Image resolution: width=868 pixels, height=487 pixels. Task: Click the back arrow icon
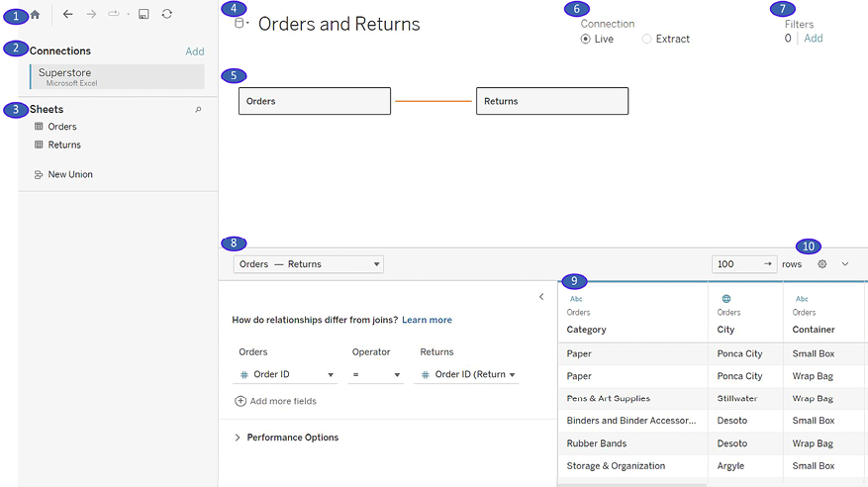(x=67, y=15)
